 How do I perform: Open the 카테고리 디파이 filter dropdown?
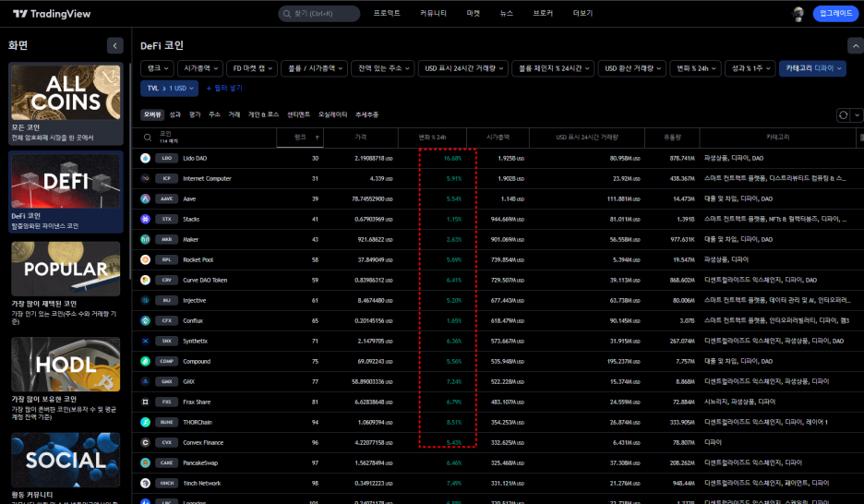coord(812,68)
